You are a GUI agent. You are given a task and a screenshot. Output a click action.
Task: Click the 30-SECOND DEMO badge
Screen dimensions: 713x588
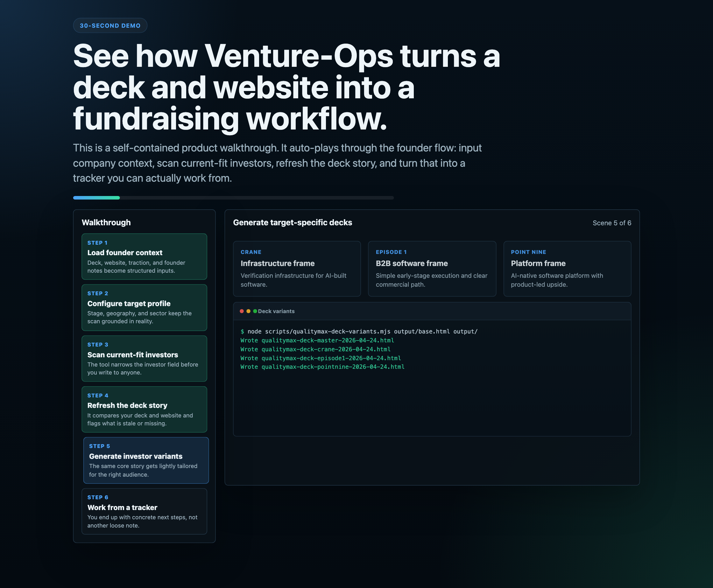click(110, 25)
